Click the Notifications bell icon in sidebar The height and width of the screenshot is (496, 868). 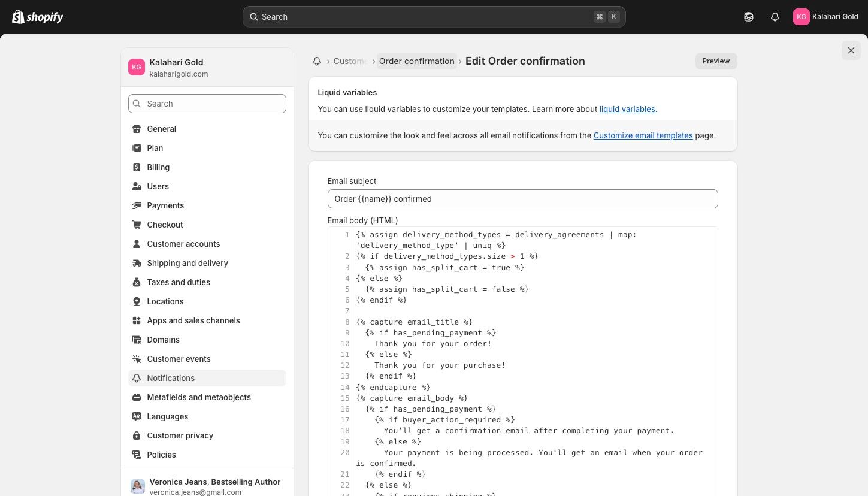(x=137, y=378)
